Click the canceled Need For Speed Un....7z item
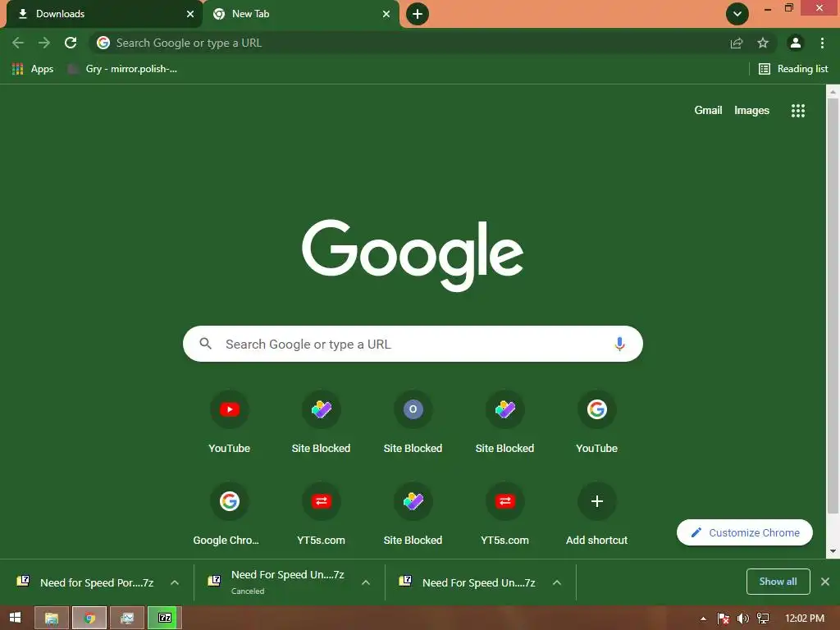The width and height of the screenshot is (840, 630). (277, 582)
